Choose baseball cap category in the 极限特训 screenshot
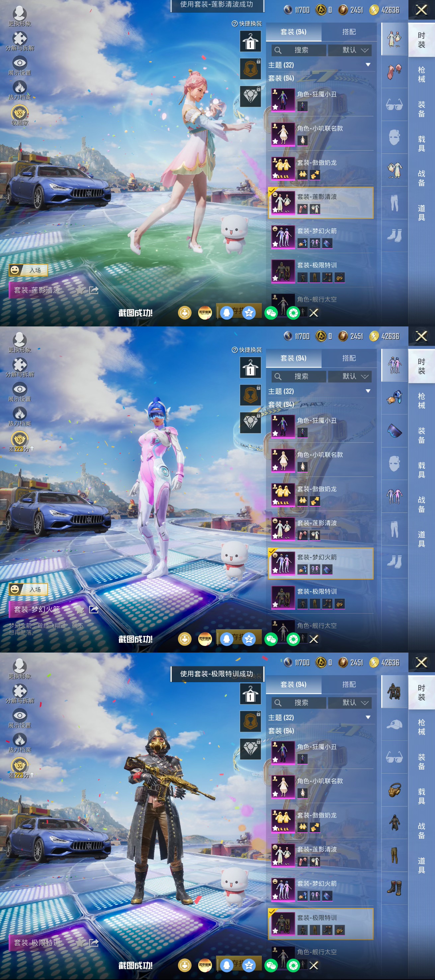This screenshot has height=980, width=435. [x=394, y=724]
